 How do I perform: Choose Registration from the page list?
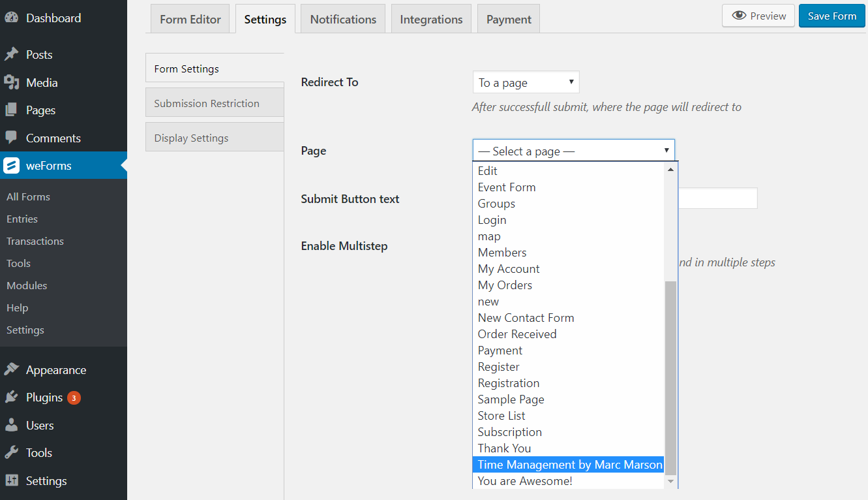(567, 383)
